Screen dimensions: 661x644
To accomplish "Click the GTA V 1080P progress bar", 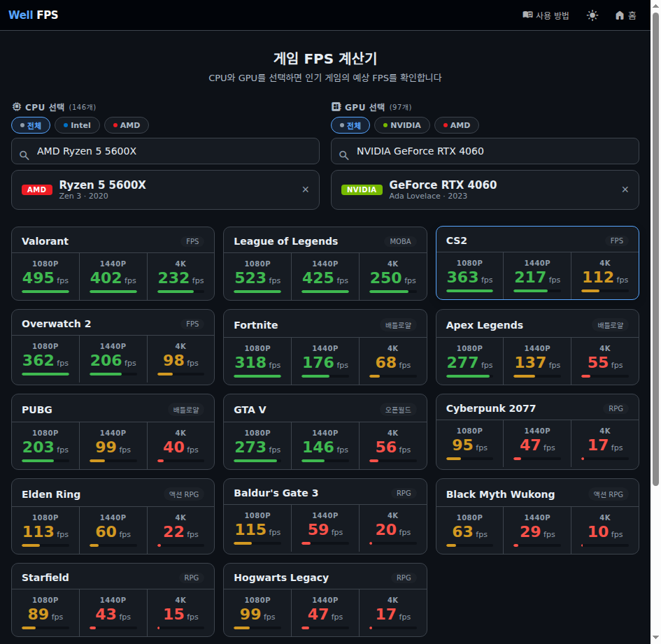I will click(257, 461).
